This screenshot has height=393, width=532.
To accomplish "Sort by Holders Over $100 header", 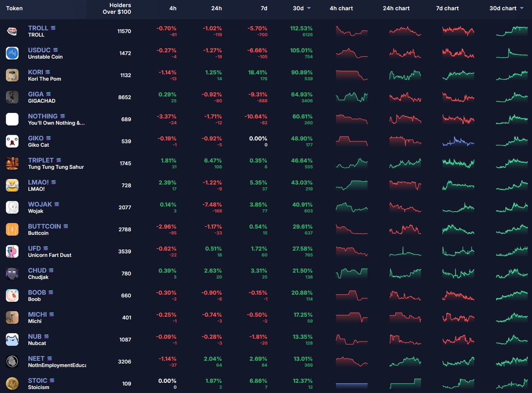I will (117, 8).
